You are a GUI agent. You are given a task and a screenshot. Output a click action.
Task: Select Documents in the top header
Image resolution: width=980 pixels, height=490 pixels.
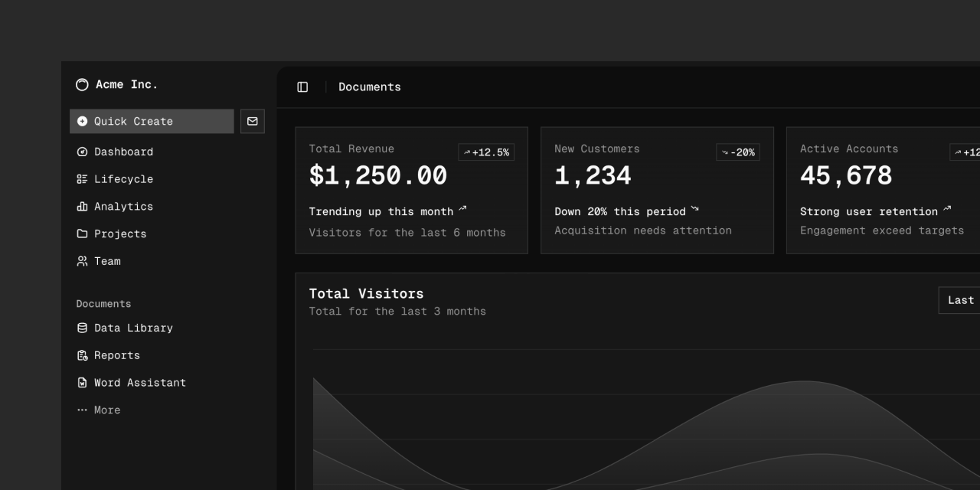[x=370, y=87]
